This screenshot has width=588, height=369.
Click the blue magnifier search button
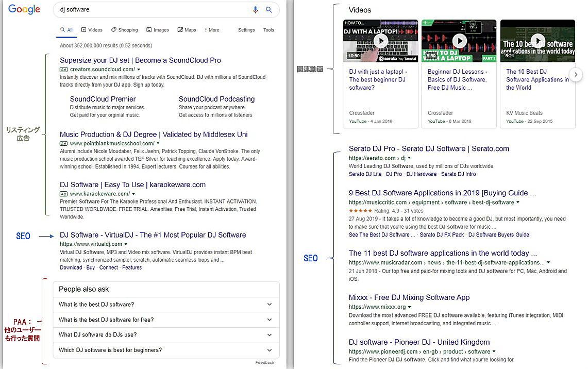(x=268, y=10)
